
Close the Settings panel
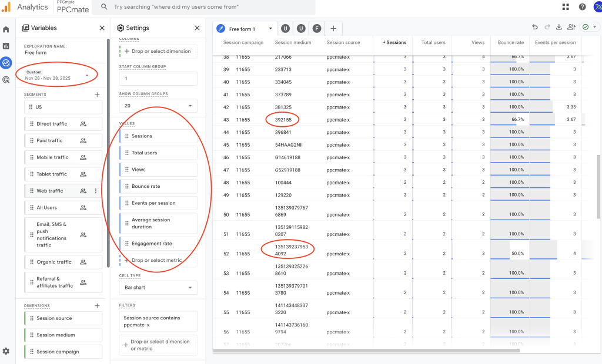pos(197,28)
